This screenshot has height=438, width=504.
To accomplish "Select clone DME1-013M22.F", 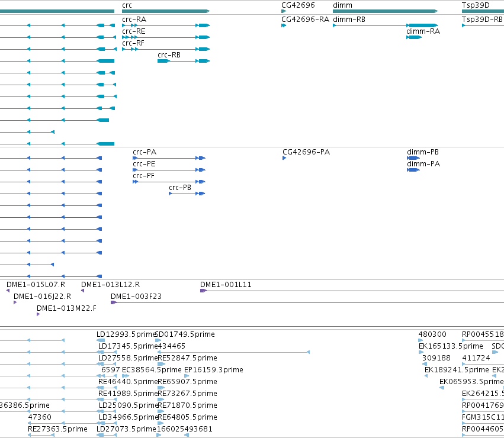I will pos(66,308).
